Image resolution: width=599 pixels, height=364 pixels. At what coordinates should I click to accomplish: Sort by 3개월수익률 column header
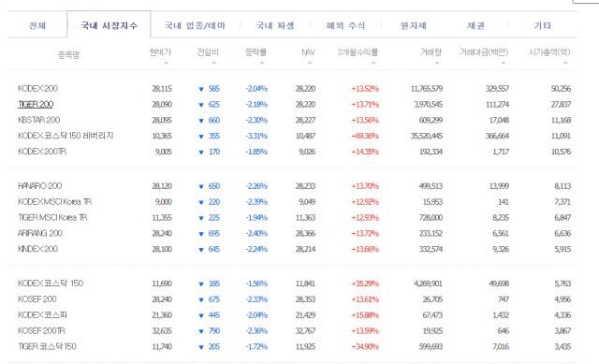(x=358, y=52)
